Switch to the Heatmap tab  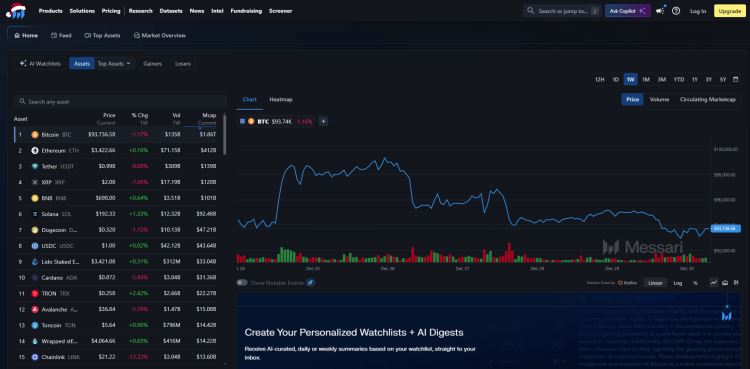[281, 100]
